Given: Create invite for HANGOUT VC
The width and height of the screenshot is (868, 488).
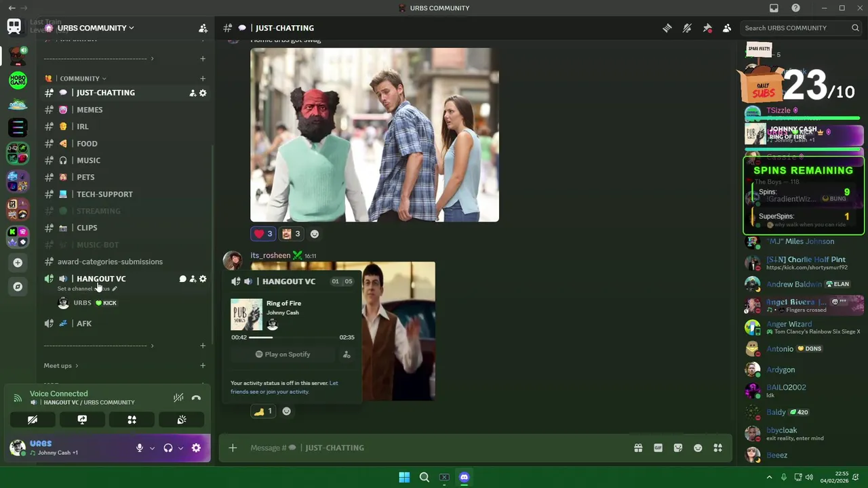Looking at the screenshot, I should pyautogui.click(x=193, y=279).
